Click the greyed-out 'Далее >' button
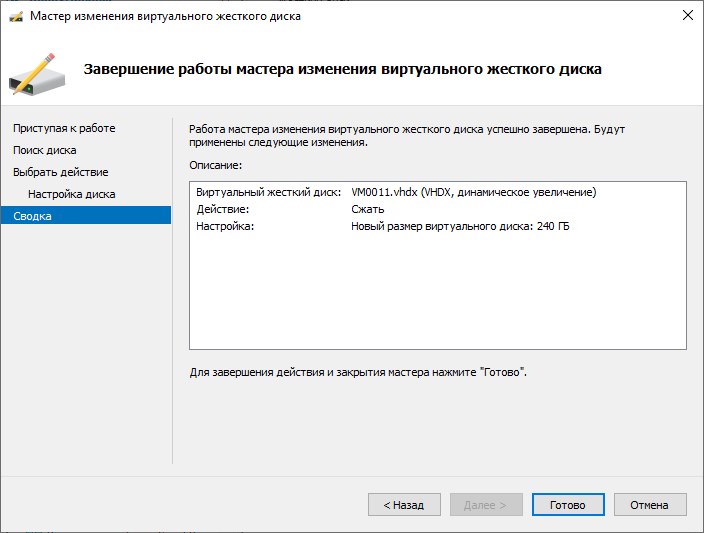The height and width of the screenshot is (533, 704). point(486,505)
